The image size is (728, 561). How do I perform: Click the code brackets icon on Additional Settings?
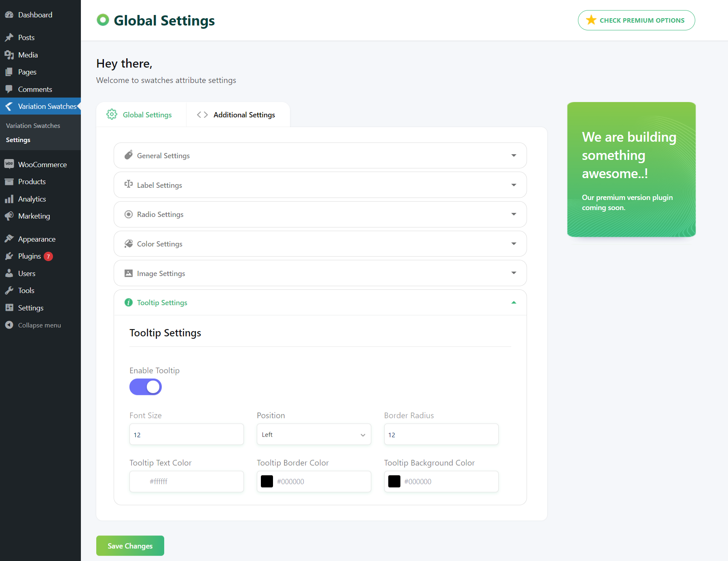coord(202,115)
